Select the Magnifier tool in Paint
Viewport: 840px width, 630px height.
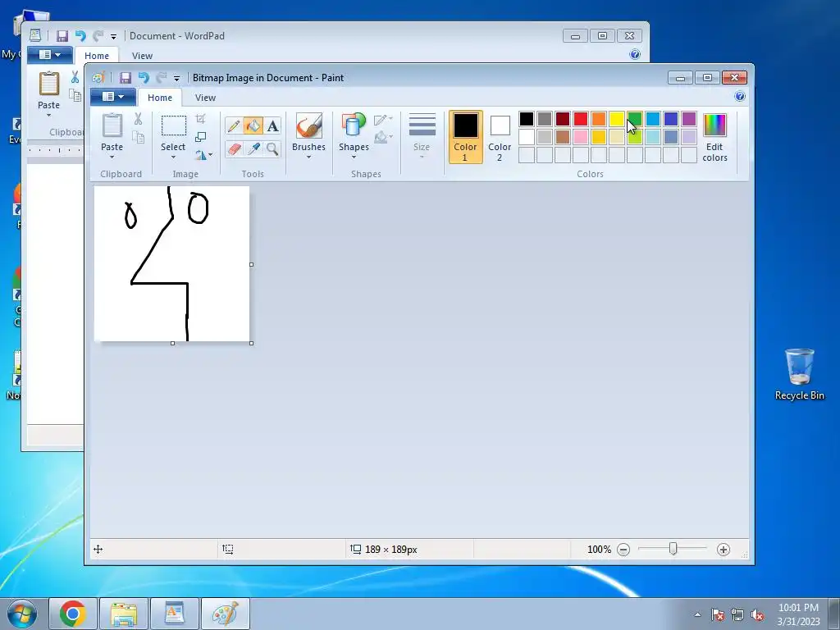(x=272, y=148)
